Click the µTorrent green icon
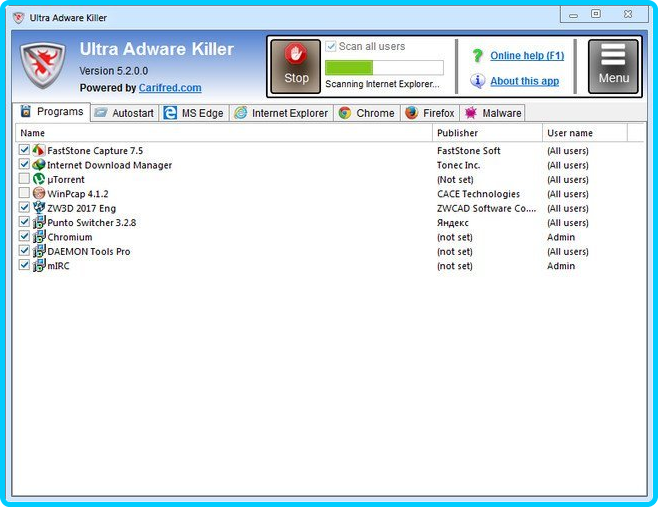Viewport: 658px width, 507px height. point(39,179)
